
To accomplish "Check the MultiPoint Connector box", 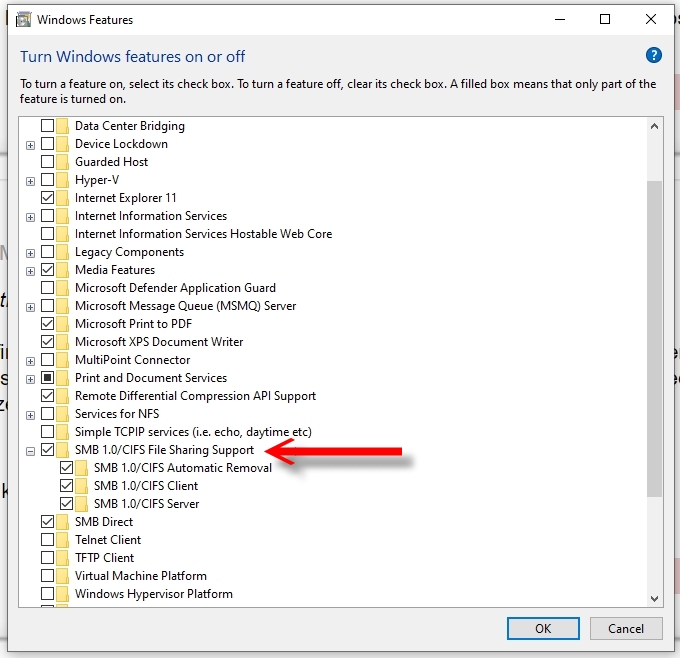I will [x=47, y=360].
